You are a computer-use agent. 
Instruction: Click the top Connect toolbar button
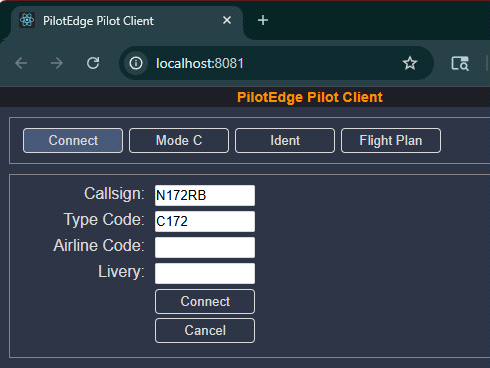pyautogui.click(x=73, y=140)
